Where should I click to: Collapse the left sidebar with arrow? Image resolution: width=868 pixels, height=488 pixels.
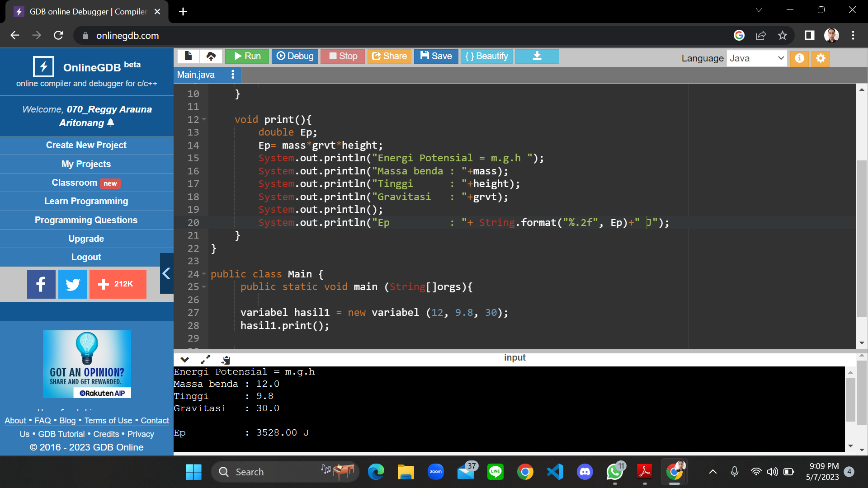tap(166, 273)
